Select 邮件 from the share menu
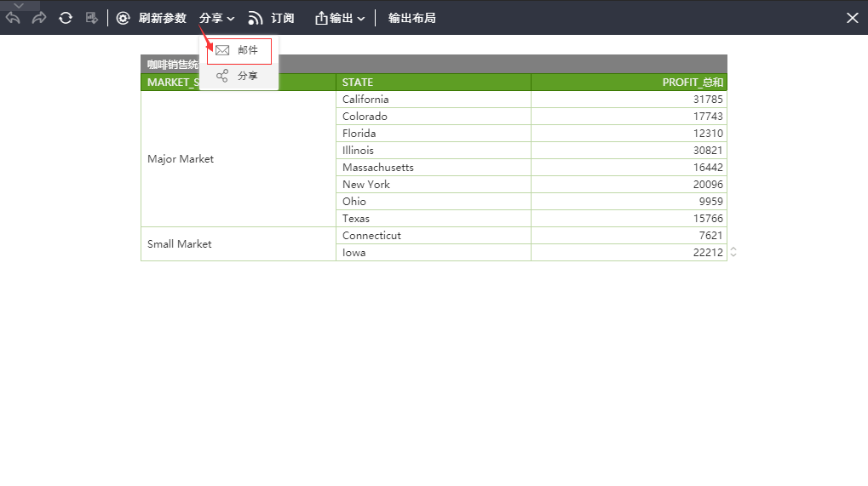The image size is (868, 486). click(x=239, y=51)
